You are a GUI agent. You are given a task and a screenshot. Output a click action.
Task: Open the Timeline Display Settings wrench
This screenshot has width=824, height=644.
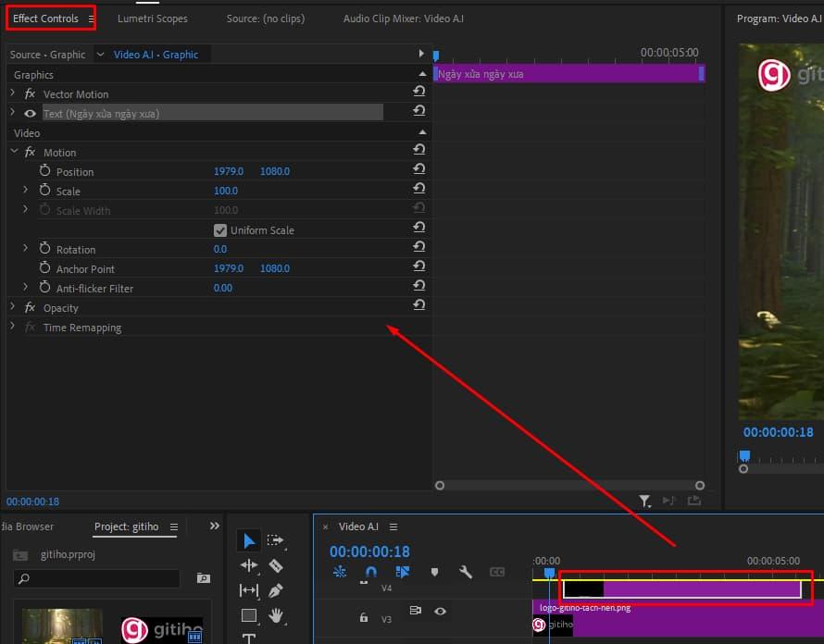tap(466, 572)
